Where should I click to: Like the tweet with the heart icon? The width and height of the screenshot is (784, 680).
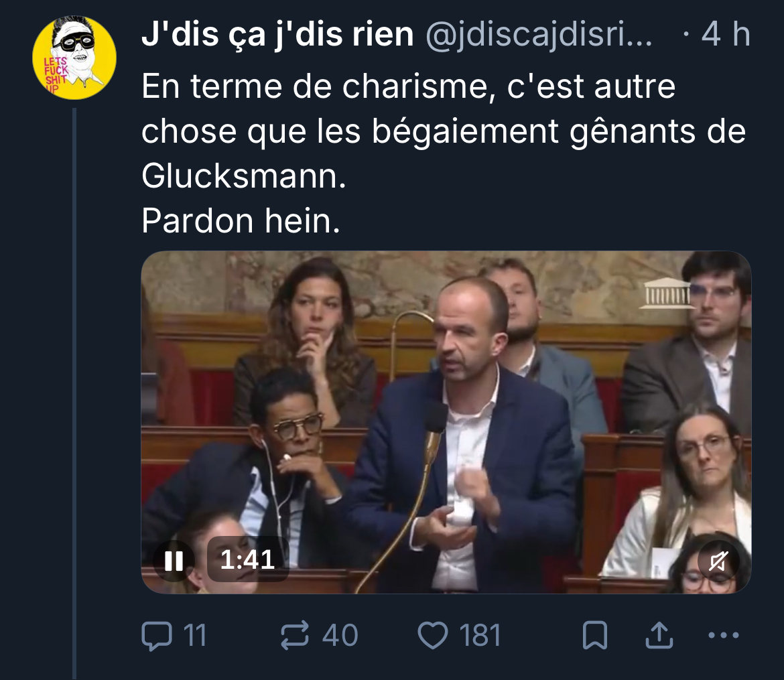[432, 635]
